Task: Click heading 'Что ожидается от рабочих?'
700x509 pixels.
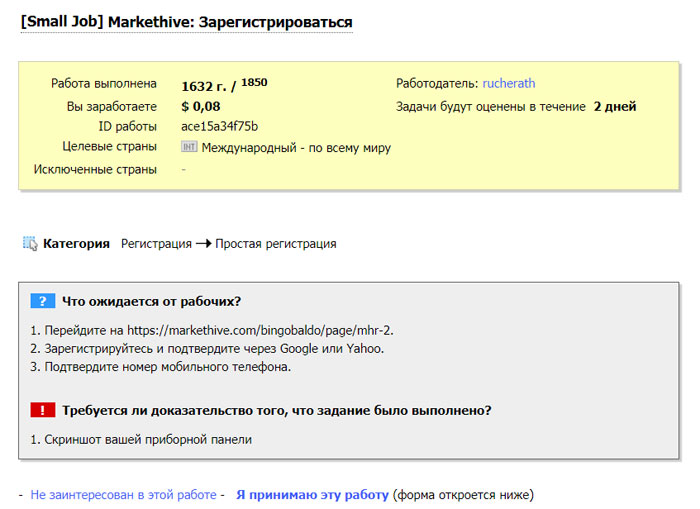Action: (151, 301)
